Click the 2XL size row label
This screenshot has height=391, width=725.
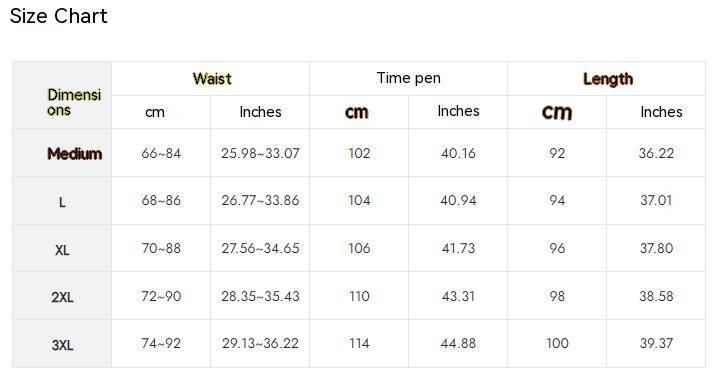(x=62, y=297)
